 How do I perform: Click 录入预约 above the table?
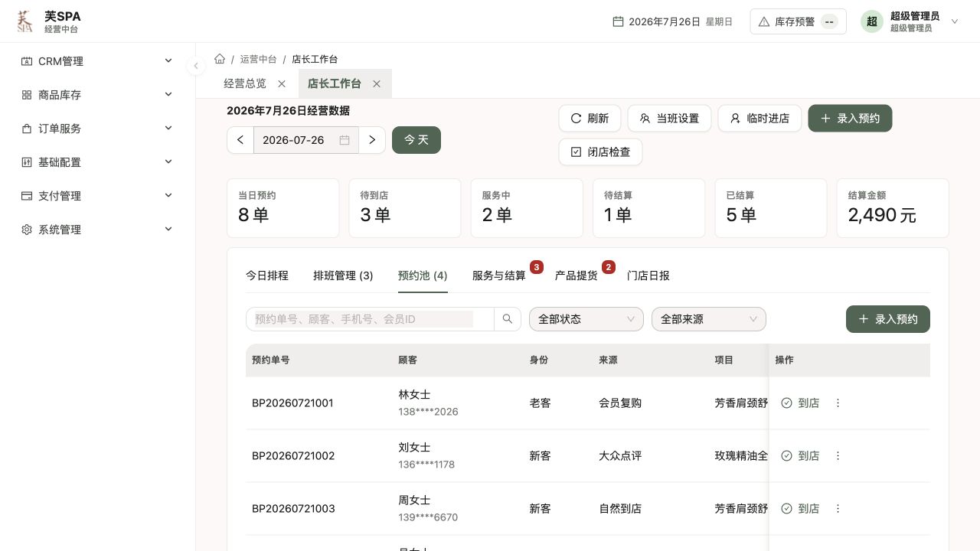(888, 319)
